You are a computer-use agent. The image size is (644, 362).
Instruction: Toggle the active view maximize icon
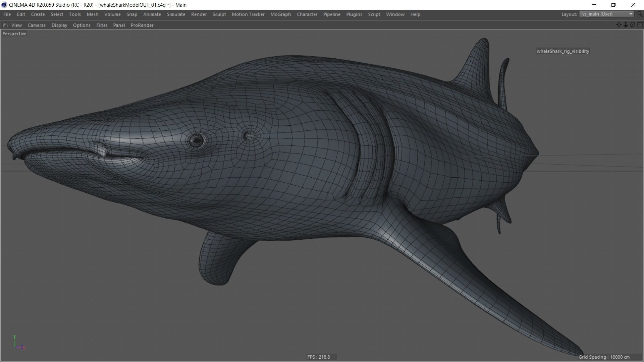tap(640, 25)
